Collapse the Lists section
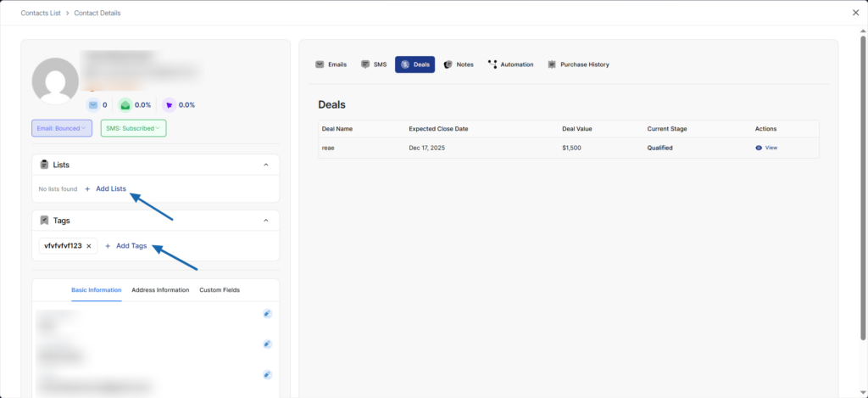Viewport: 868px width, 398px height. (266, 165)
